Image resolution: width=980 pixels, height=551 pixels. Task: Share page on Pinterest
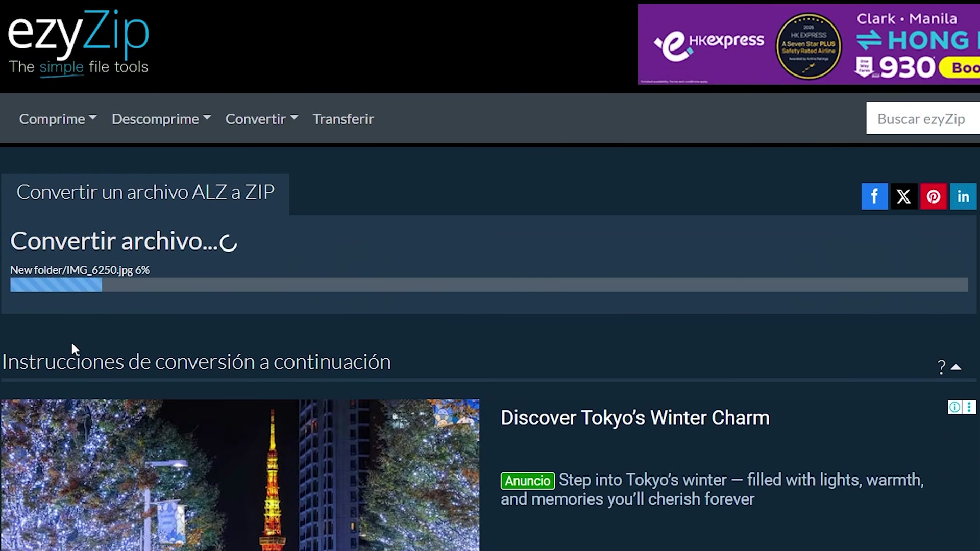coord(933,196)
